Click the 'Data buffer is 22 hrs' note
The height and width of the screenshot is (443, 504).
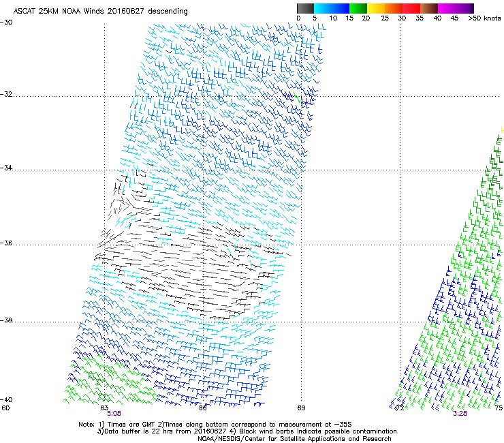[x=247, y=431]
